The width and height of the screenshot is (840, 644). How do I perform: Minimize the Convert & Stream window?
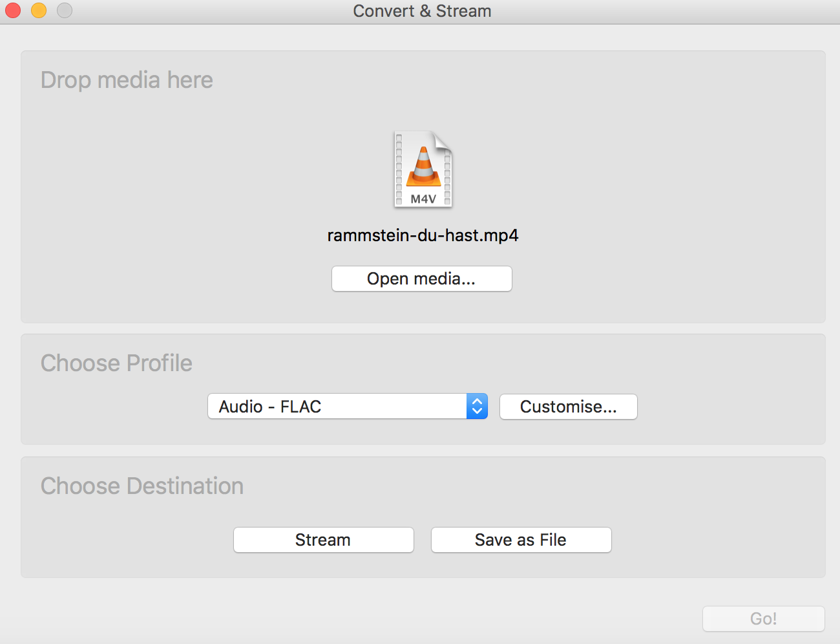[39, 10]
